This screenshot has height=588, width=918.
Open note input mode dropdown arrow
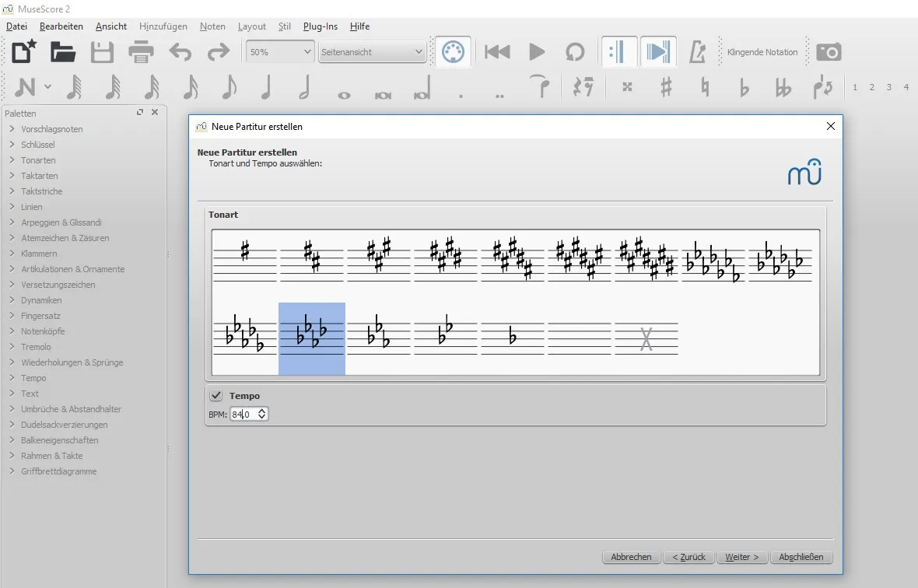48,86
